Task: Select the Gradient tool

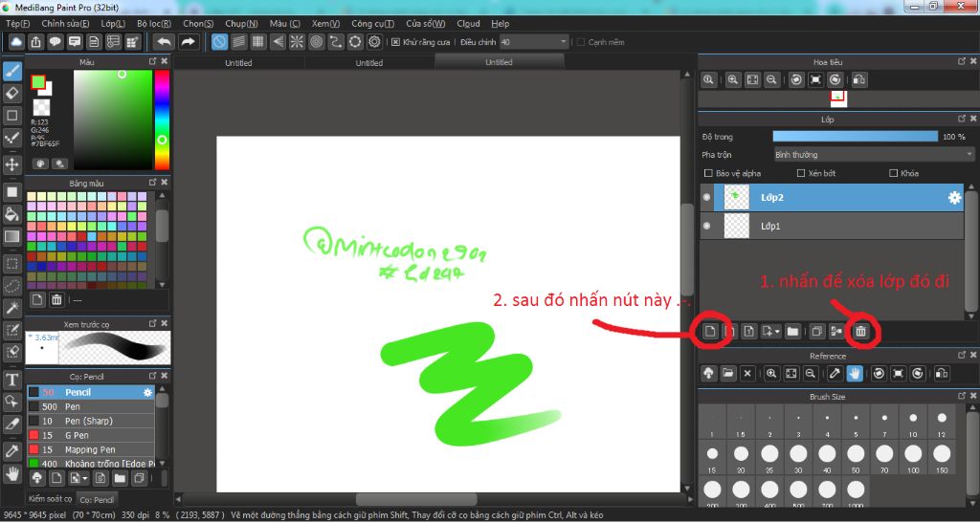Action: [x=12, y=236]
